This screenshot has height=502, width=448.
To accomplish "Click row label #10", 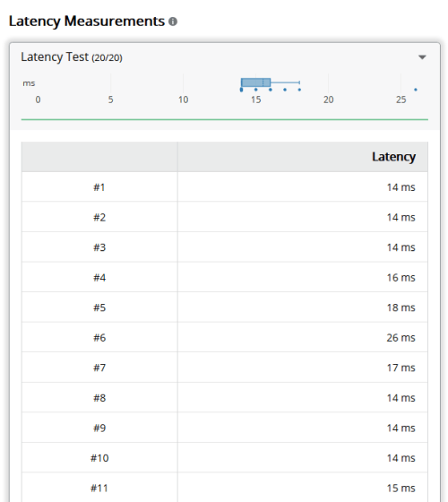I will coord(99,458).
